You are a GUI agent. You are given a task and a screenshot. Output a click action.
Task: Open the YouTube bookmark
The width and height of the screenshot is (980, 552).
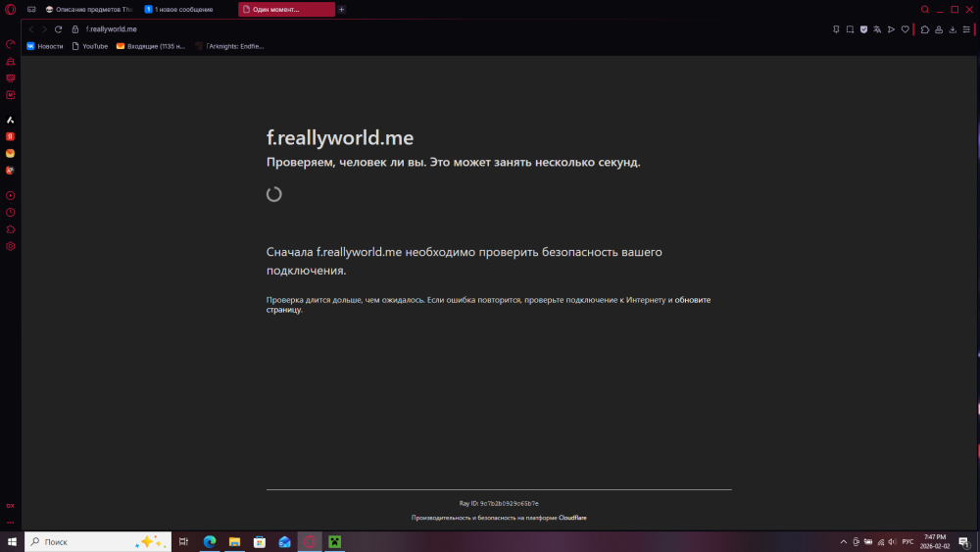coord(90,46)
